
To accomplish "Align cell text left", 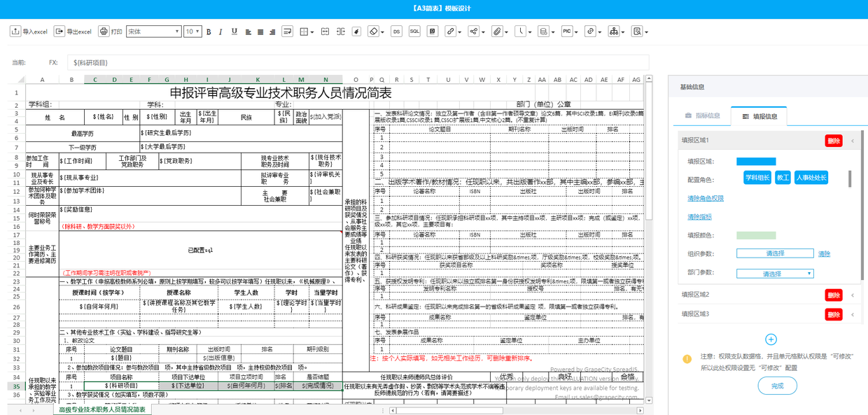I will click(248, 31).
